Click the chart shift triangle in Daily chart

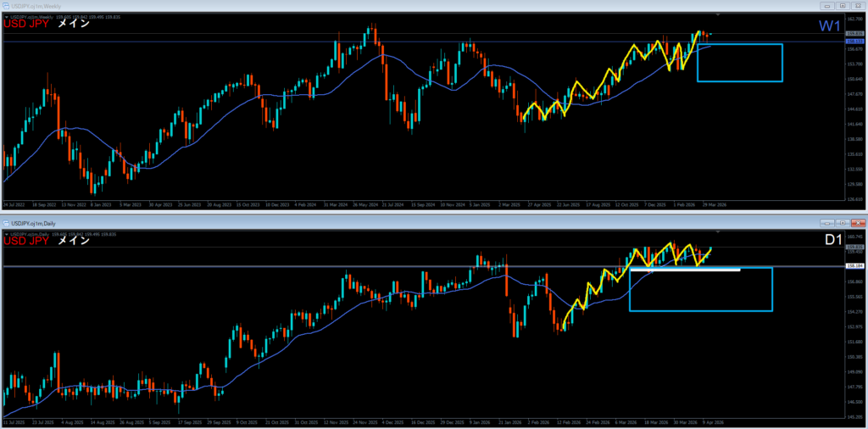(718, 231)
